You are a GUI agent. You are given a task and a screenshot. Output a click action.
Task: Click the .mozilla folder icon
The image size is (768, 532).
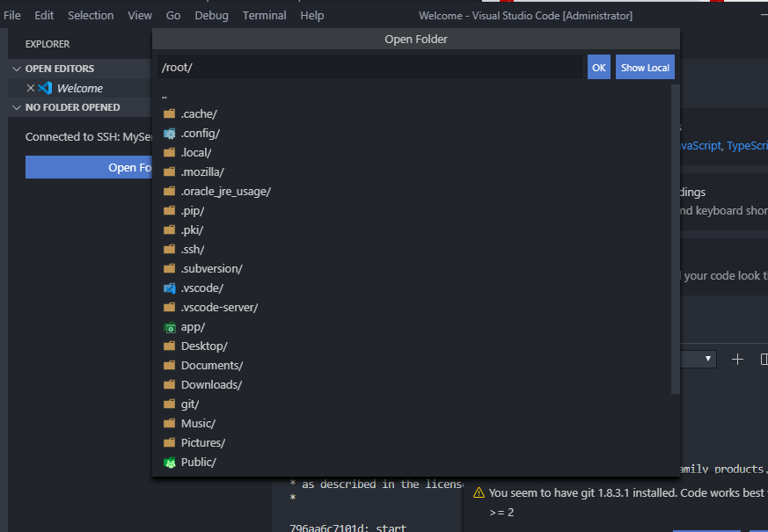click(170, 171)
